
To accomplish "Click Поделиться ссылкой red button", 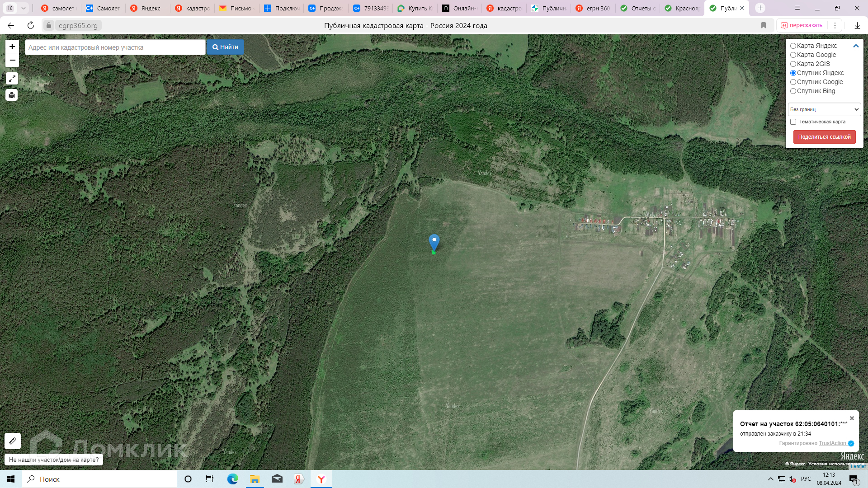I will 824,137.
